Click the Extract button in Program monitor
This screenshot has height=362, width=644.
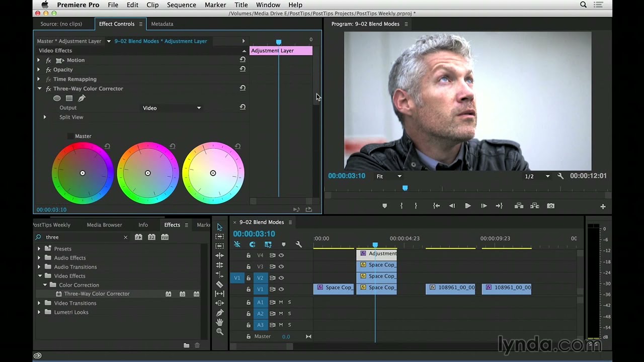(535, 206)
